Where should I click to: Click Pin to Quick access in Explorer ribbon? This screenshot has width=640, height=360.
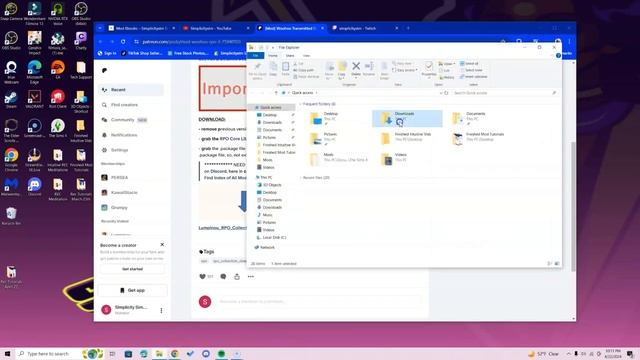click(x=257, y=69)
